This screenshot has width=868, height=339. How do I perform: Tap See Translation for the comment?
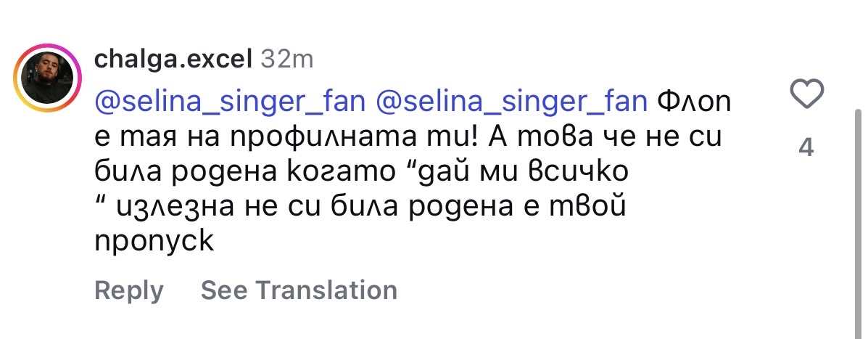299,290
